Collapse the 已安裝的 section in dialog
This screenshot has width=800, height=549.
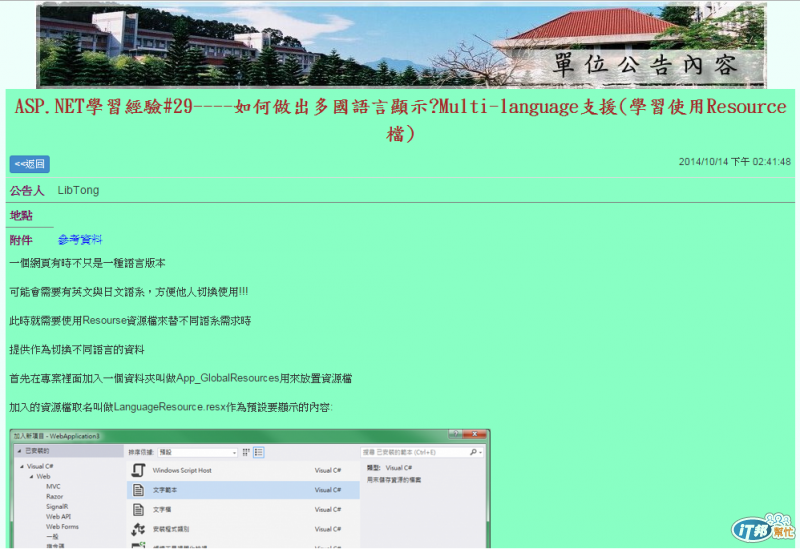click(20, 451)
